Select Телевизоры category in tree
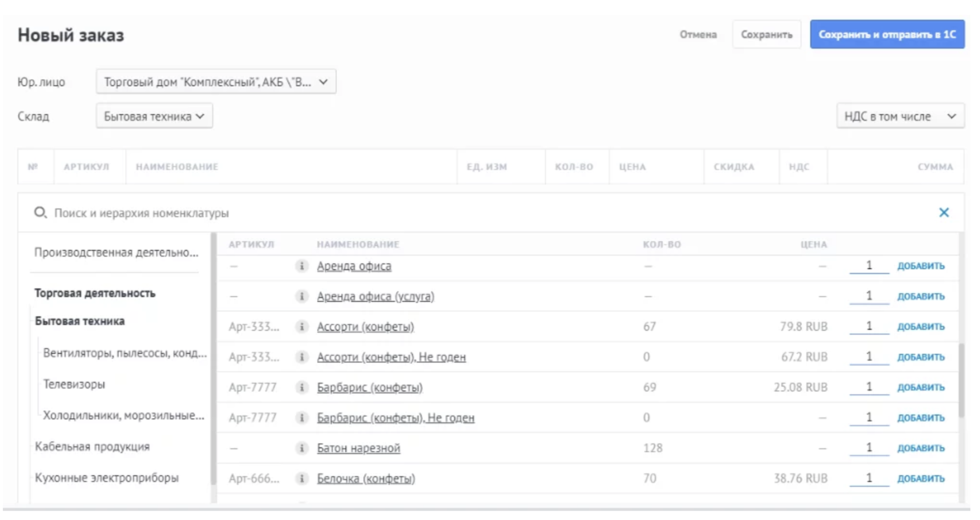Screen dimensions: 980x520 (x=74, y=385)
